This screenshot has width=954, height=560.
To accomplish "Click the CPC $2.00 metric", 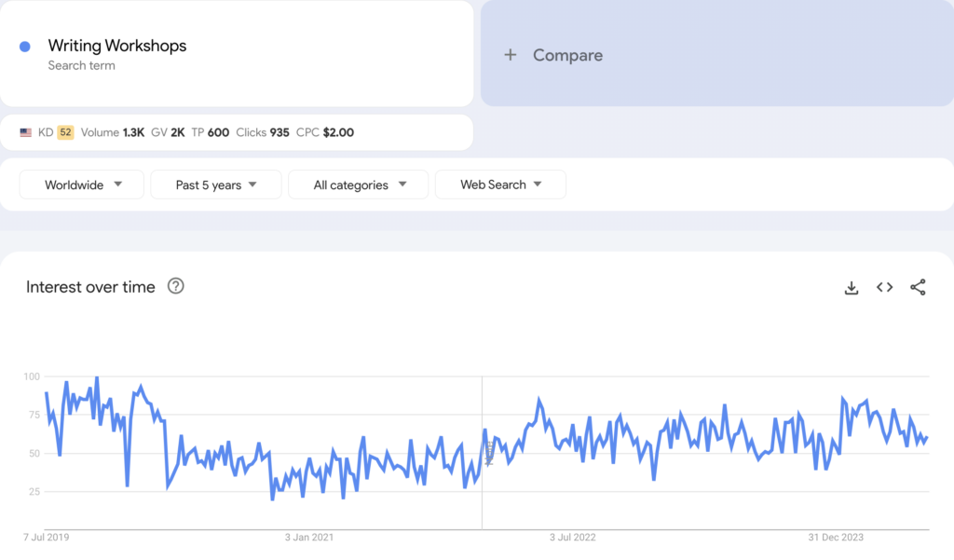I will pos(324,132).
